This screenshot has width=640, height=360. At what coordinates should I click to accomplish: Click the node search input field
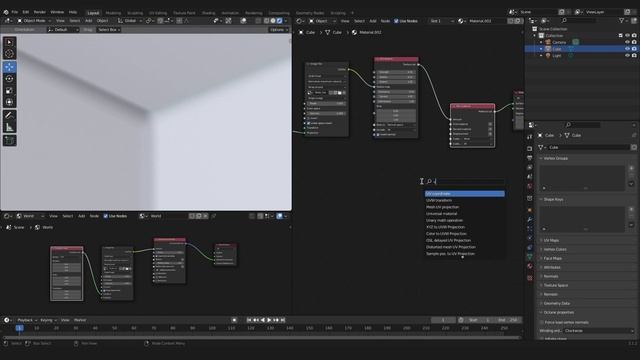(464, 181)
